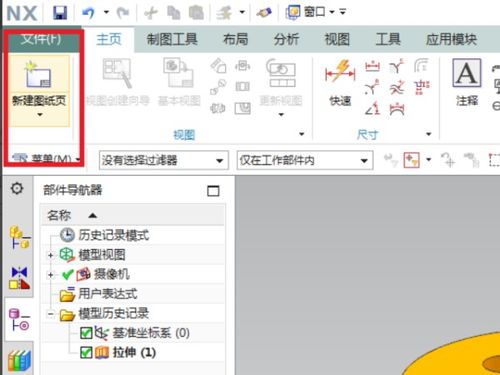Select 历史记录模式 in part navigator
Image resolution: width=500 pixels, height=375 pixels.
pos(113,235)
